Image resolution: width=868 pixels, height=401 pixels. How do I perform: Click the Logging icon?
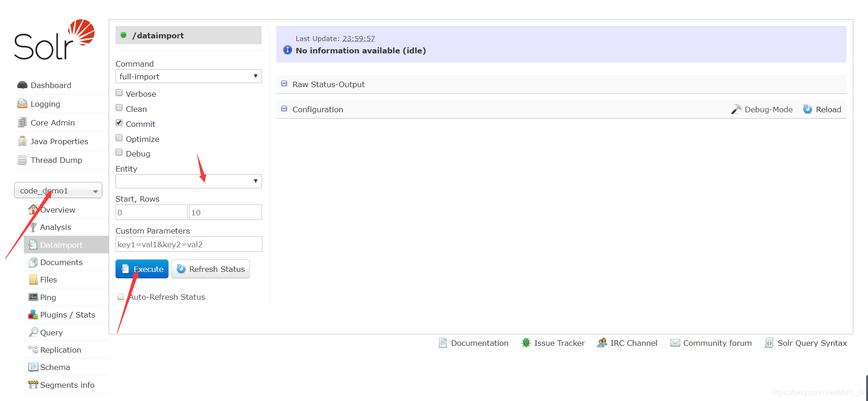pos(22,104)
